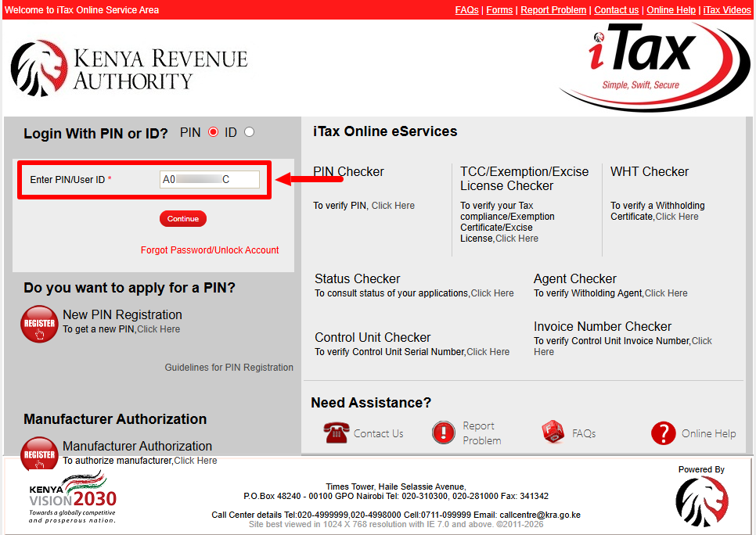Click Here link under WHT Checker
This screenshot has height=535, width=756.
677,217
